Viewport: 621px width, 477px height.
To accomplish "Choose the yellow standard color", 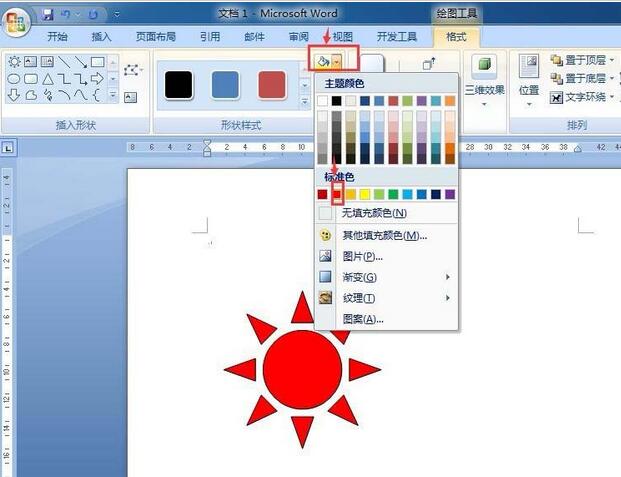I will (365, 194).
